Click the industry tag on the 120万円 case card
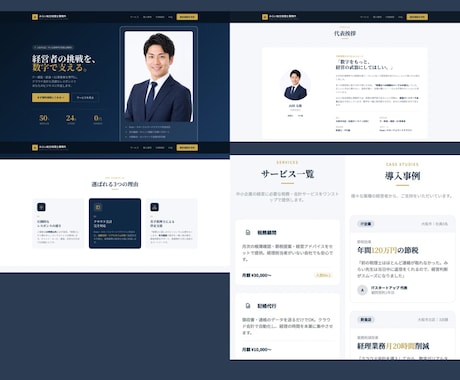This screenshot has height=380, width=460. coord(366,224)
